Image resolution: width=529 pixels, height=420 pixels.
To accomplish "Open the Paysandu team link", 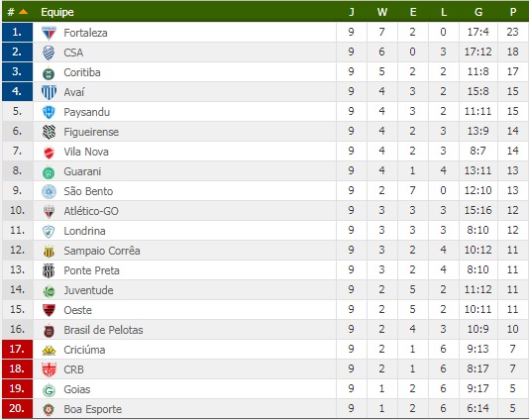I will tap(87, 112).
